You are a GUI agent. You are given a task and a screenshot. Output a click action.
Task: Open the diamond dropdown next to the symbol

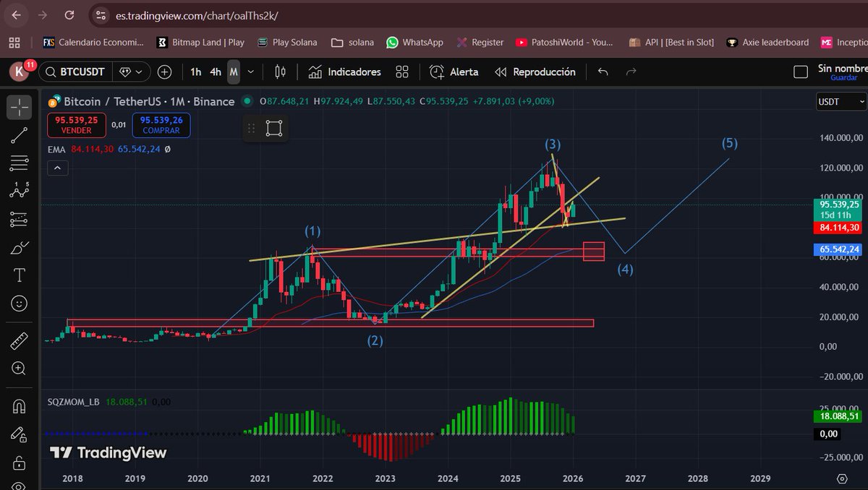tap(130, 72)
